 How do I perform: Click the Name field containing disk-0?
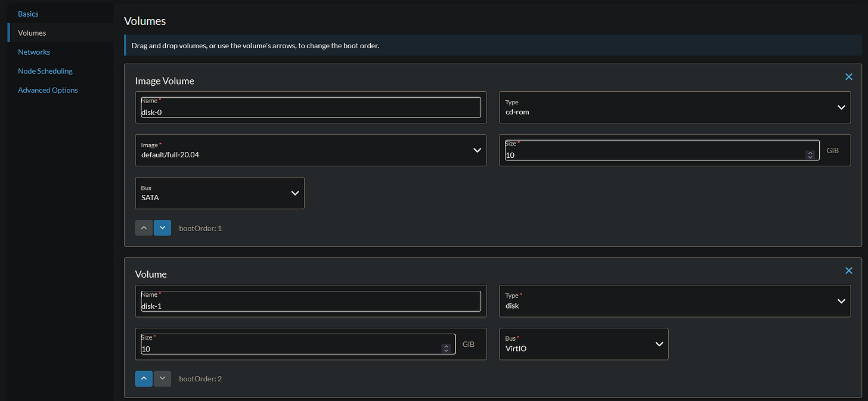pyautogui.click(x=310, y=111)
